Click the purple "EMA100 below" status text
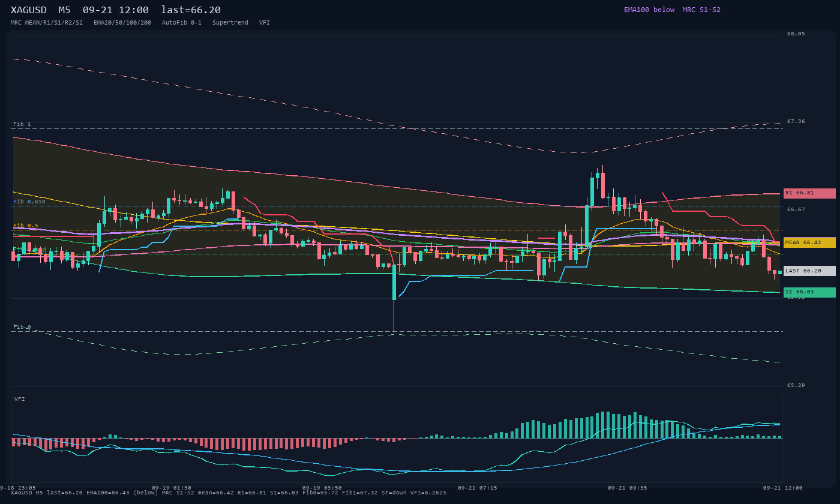 pyautogui.click(x=649, y=10)
